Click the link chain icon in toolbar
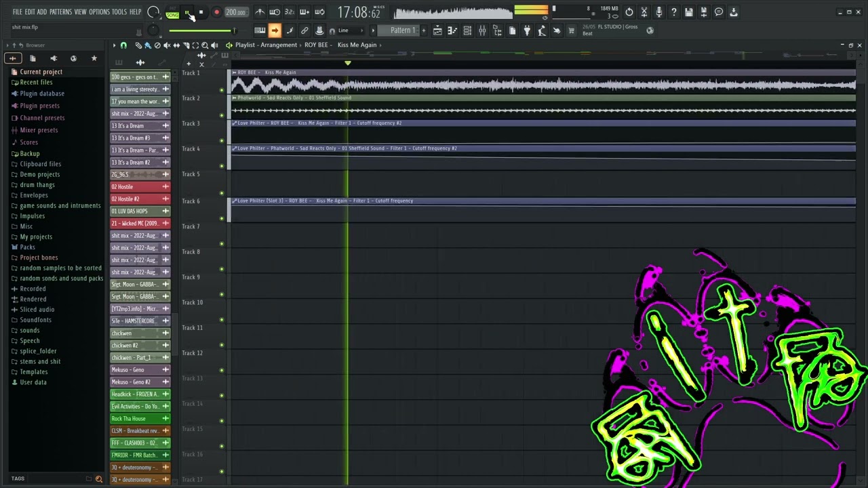 tap(304, 30)
